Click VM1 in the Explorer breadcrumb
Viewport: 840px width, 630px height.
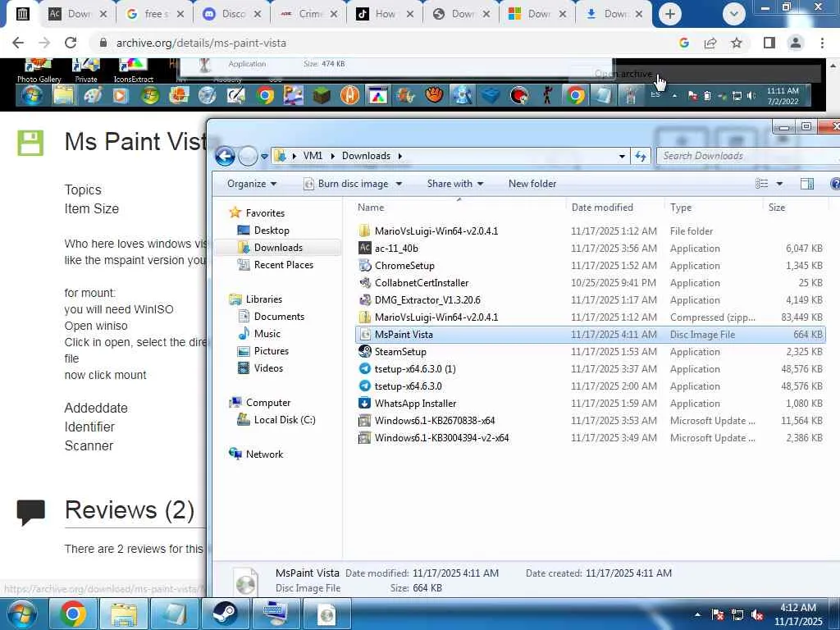(313, 156)
